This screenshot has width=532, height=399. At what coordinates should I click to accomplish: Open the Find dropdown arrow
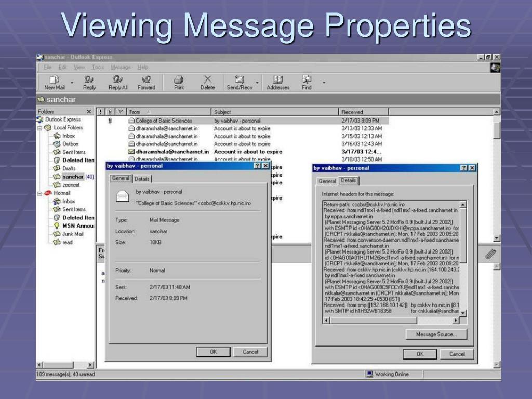pyautogui.click(x=324, y=83)
